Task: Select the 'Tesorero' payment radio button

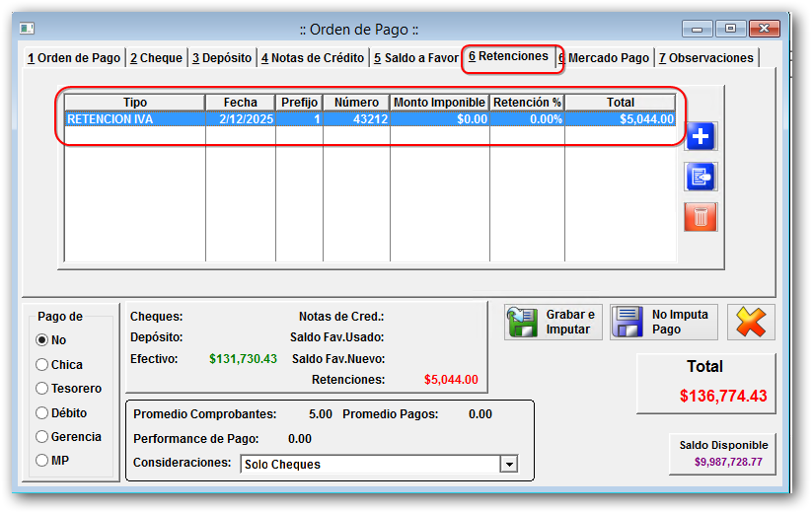Action: [x=42, y=389]
